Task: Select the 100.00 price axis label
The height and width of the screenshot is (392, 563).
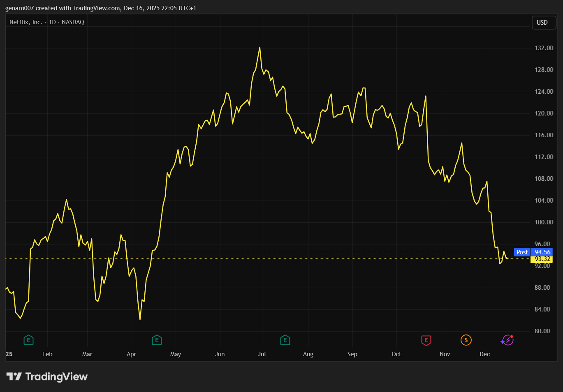Action: (x=544, y=222)
